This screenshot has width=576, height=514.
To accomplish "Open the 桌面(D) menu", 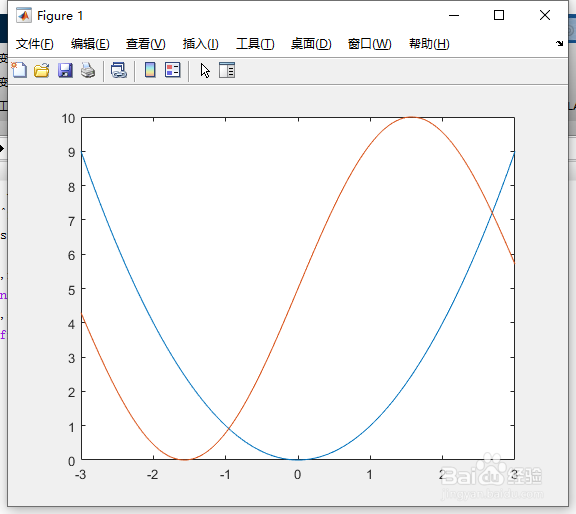I will [x=311, y=44].
